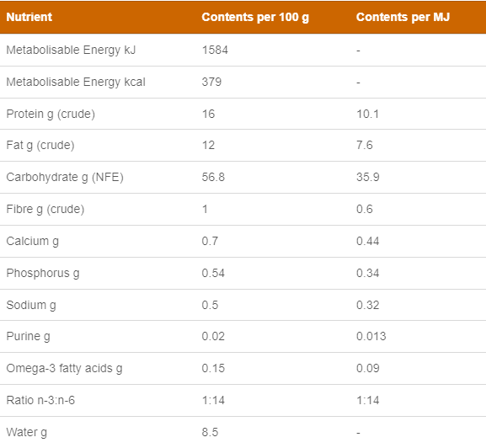486x448 pixels.
Task: Select the 379 kcal value
Action: [211, 82]
